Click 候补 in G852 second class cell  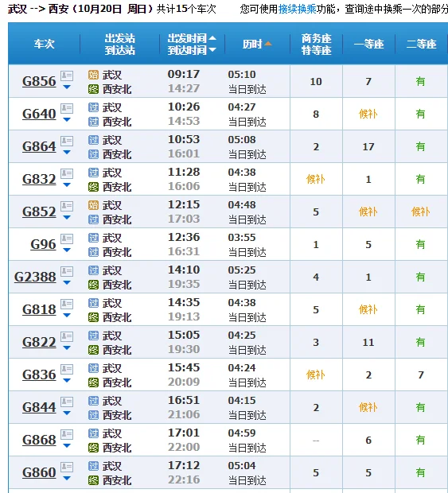coord(421,212)
